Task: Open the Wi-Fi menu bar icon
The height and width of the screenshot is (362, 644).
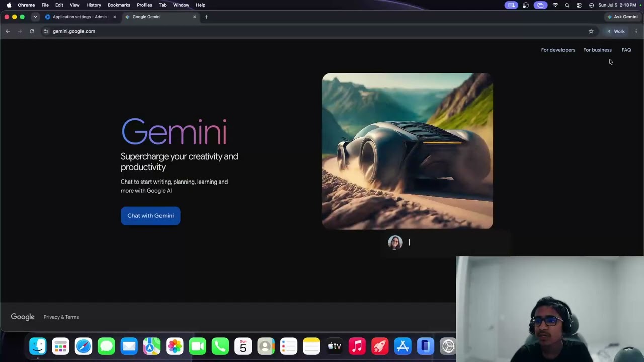Action: (555, 5)
